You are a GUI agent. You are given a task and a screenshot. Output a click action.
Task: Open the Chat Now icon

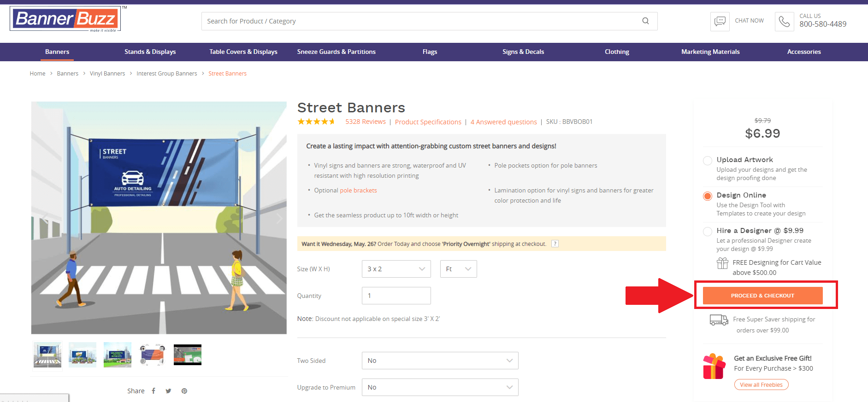[720, 21]
